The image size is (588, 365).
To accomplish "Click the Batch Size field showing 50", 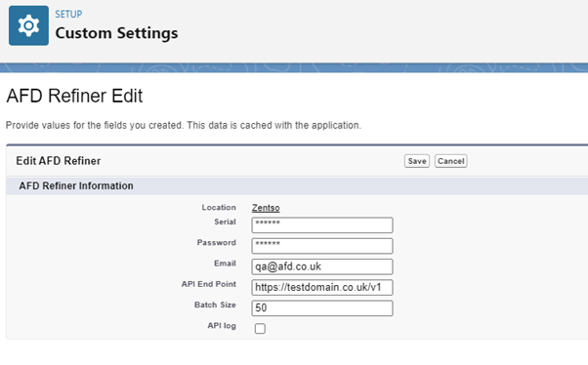I will 322,308.
